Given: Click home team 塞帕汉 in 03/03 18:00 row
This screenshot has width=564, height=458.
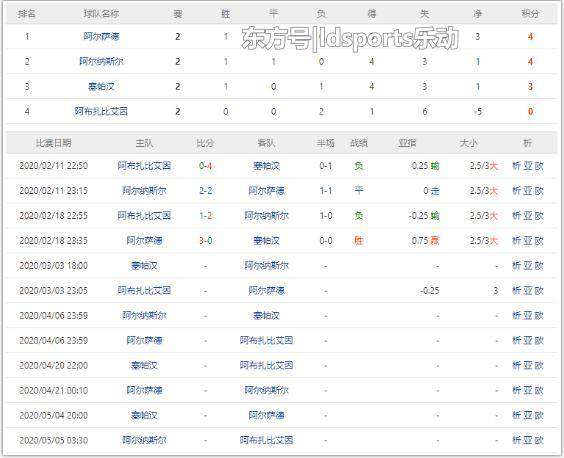Looking at the screenshot, I should (144, 266).
